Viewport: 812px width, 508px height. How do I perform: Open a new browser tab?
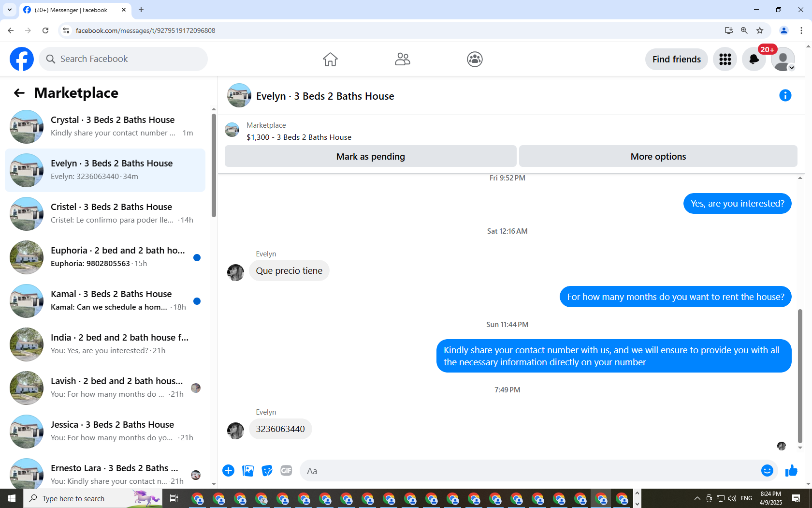click(141, 10)
